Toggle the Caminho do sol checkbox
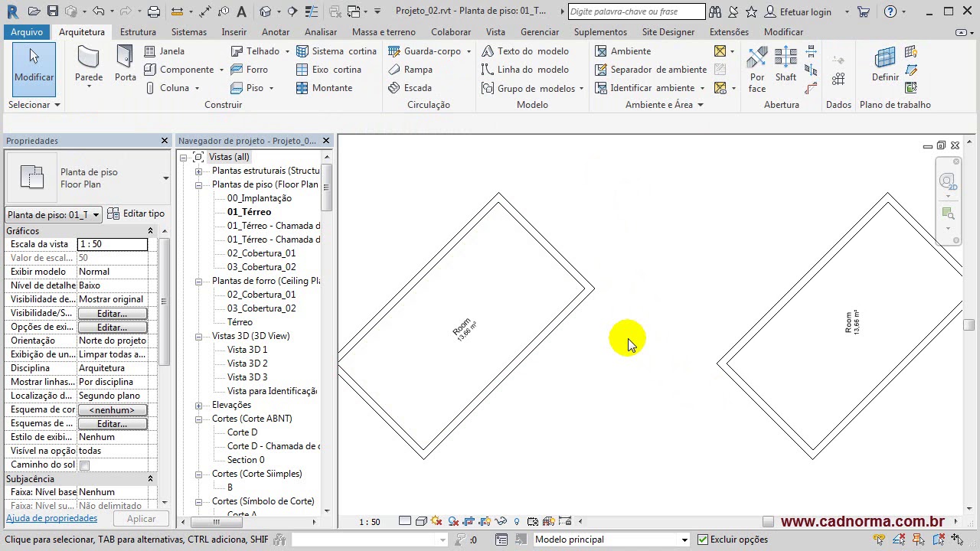The image size is (980, 551). click(x=85, y=465)
